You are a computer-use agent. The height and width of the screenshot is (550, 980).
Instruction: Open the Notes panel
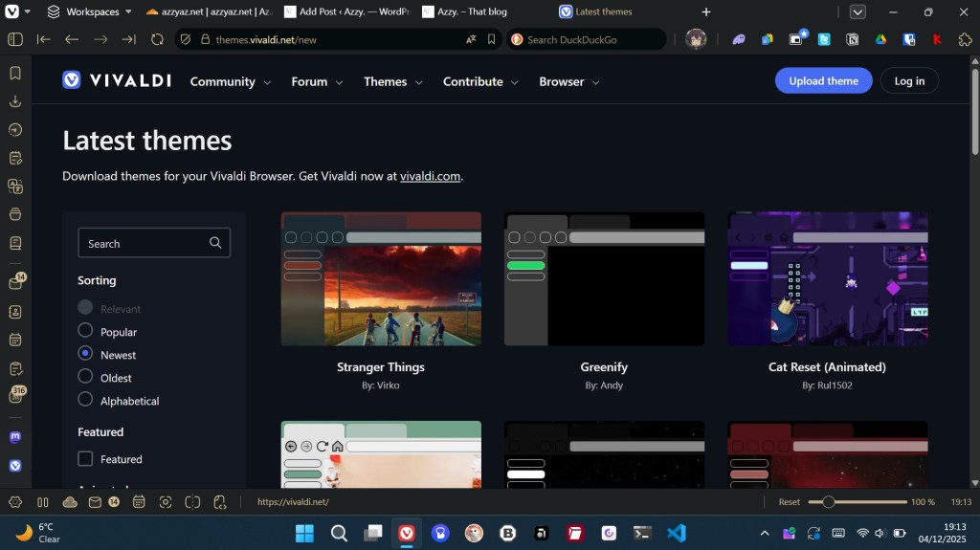pyautogui.click(x=15, y=158)
